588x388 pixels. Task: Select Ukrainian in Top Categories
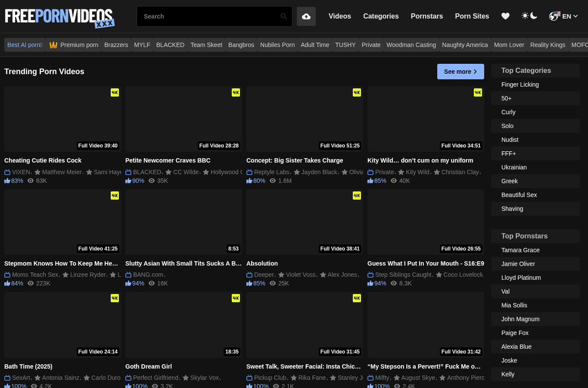point(535,167)
